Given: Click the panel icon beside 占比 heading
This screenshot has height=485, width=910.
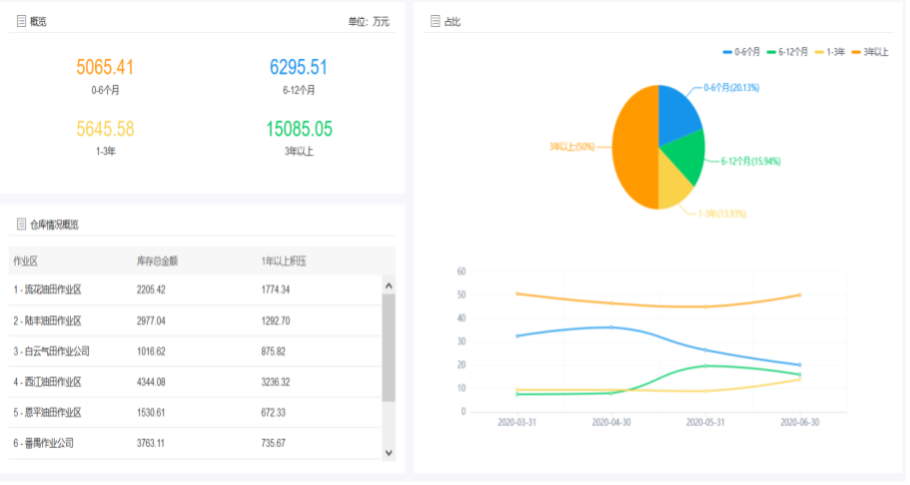Looking at the screenshot, I should [x=435, y=20].
